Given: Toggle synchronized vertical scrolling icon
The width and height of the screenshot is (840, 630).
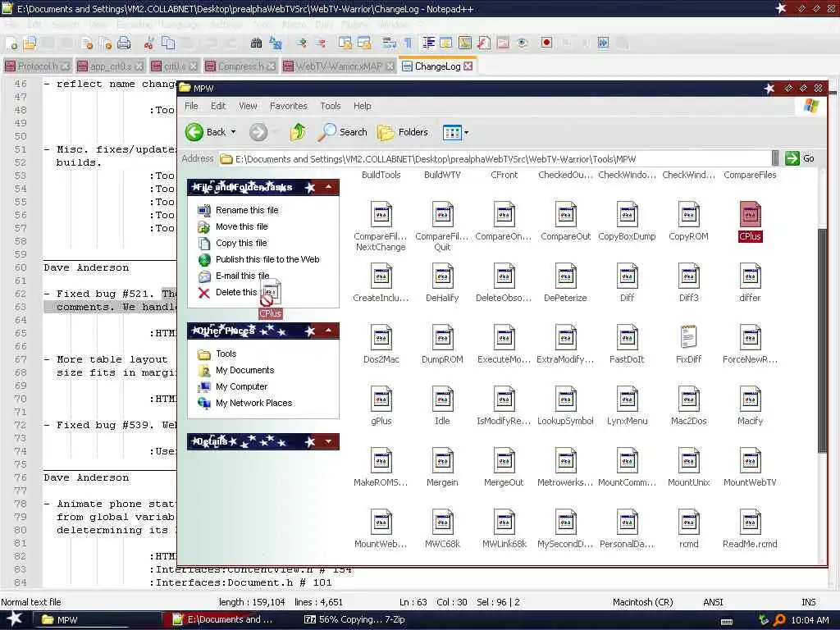Looking at the screenshot, I should pos(345,43).
